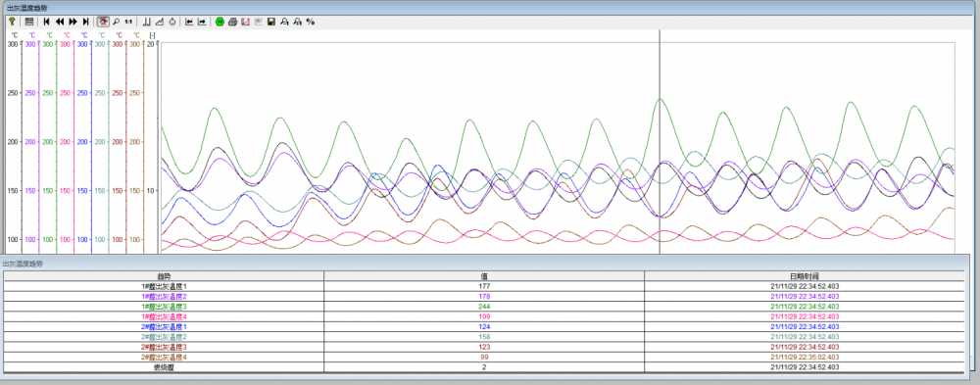Jump to the first data record

[47, 22]
